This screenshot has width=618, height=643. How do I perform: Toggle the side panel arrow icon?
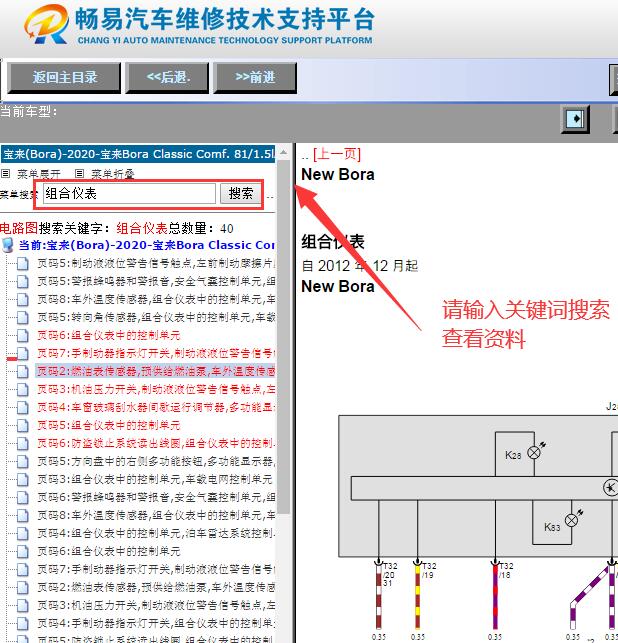coord(575,119)
